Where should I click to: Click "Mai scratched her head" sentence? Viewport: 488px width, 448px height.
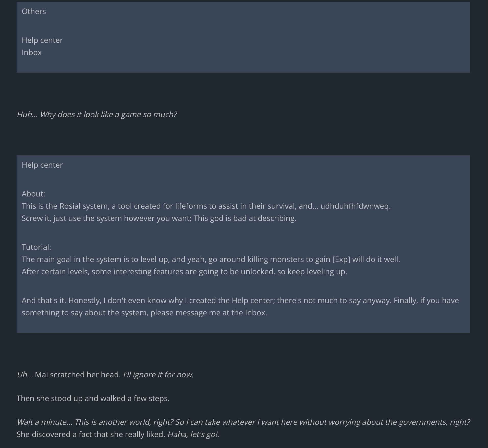click(x=78, y=375)
